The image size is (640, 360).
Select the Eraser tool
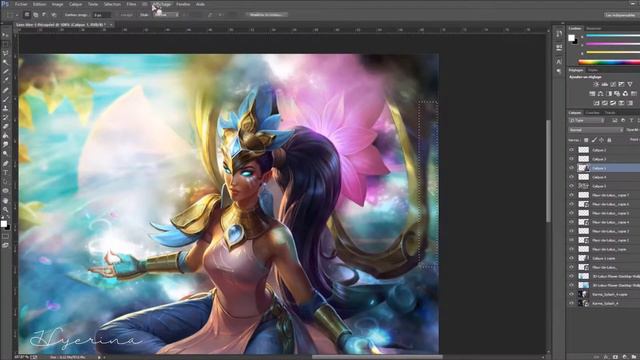point(5,127)
